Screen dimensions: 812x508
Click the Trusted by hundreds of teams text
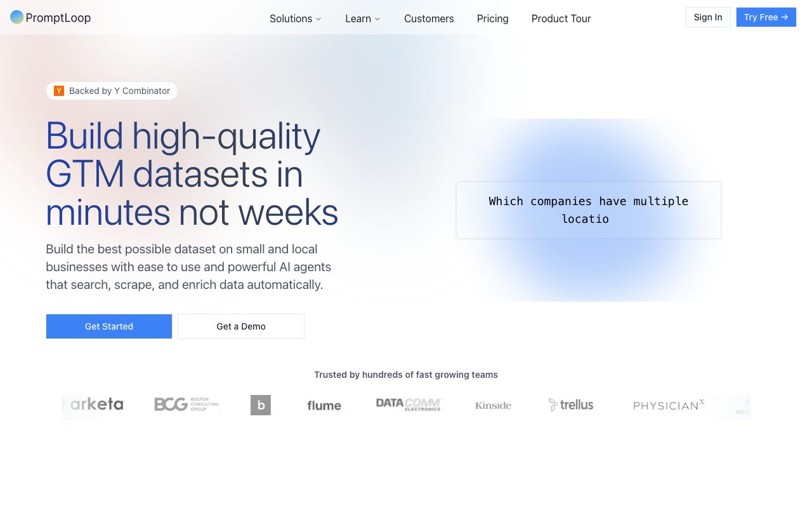[x=406, y=375]
